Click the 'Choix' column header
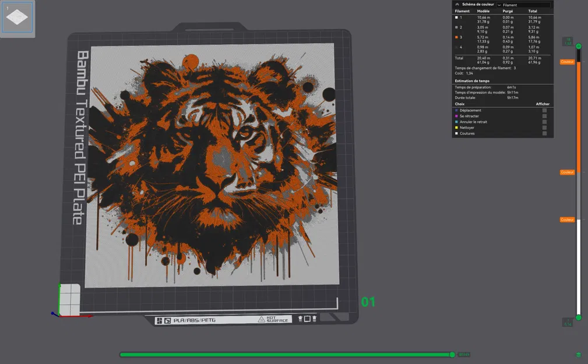Screen dimensions: 588x364 (459, 104)
